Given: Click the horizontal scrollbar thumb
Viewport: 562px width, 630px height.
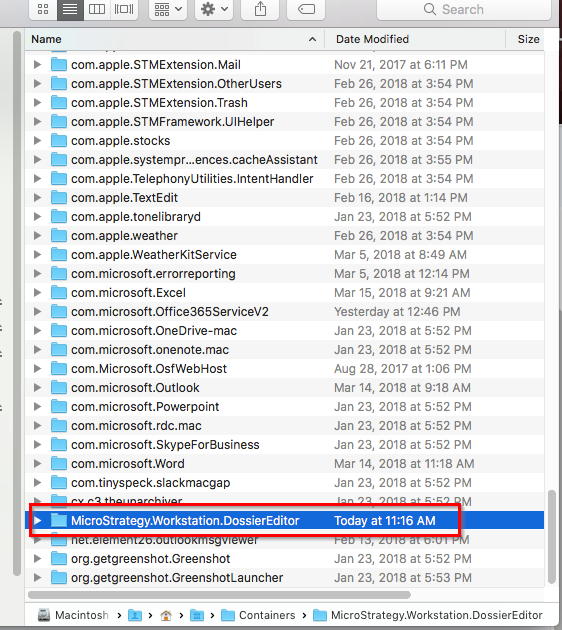Looking at the screenshot, I should pos(219,595).
